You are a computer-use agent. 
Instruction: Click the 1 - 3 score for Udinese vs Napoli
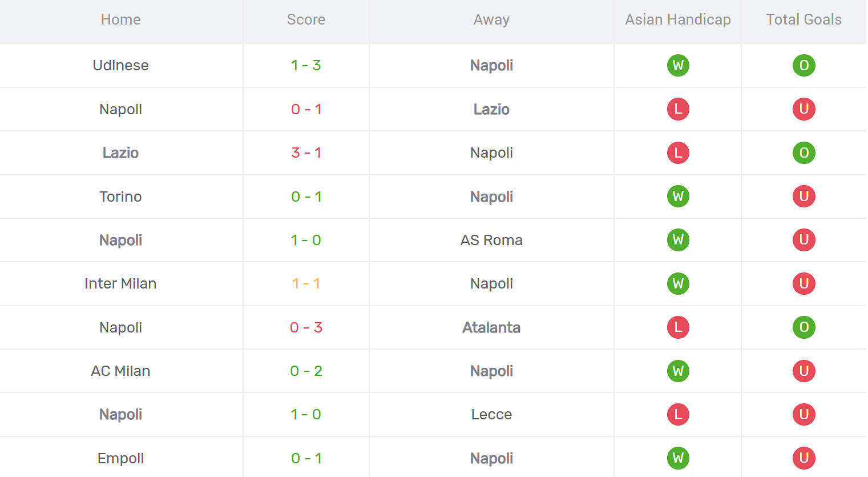[x=306, y=66]
